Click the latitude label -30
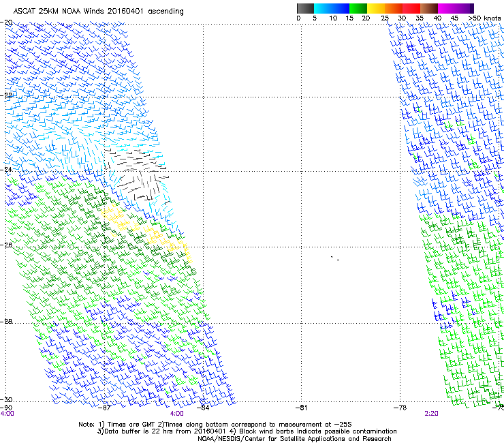Viewport: 504px width, 443px height. pos(6,399)
